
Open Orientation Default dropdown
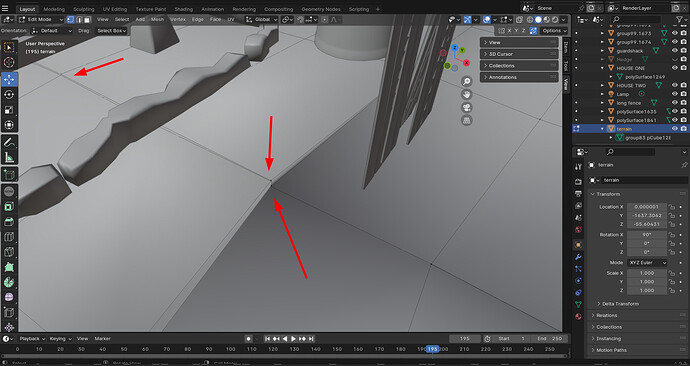[x=51, y=31]
